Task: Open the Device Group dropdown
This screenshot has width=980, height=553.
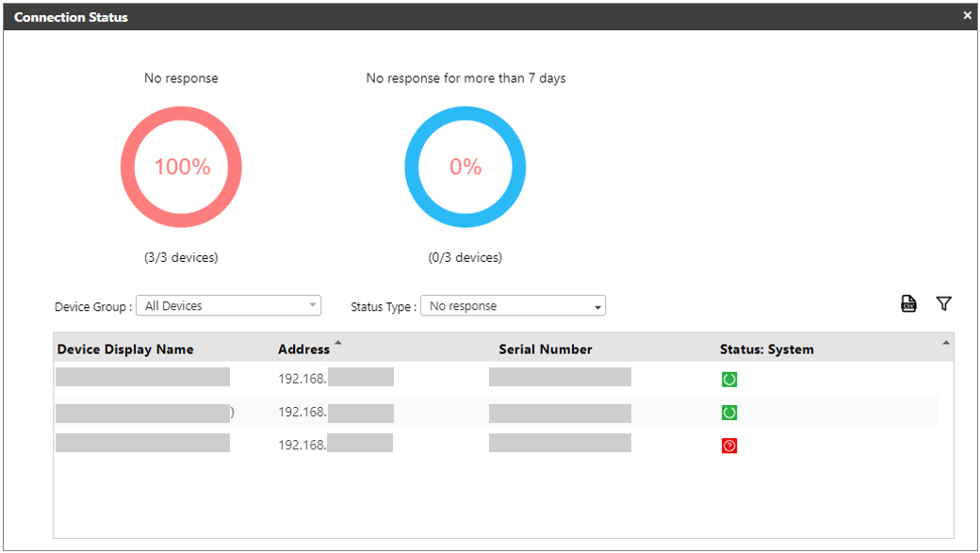Action: [x=228, y=306]
